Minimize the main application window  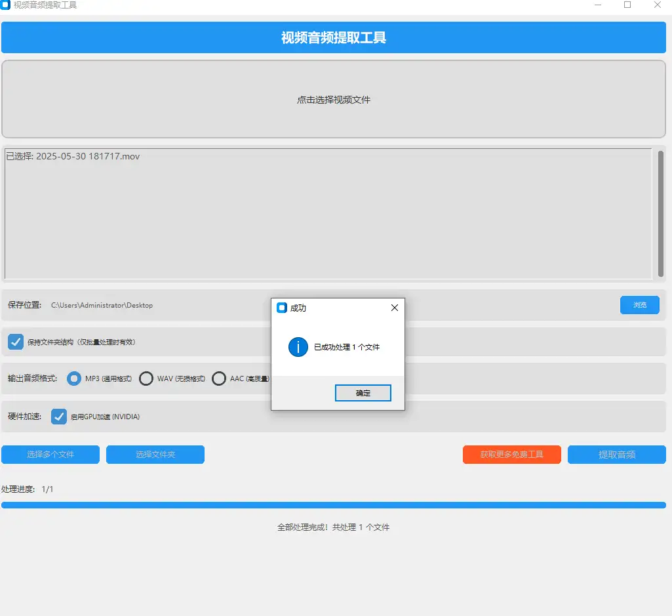click(597, 5)
